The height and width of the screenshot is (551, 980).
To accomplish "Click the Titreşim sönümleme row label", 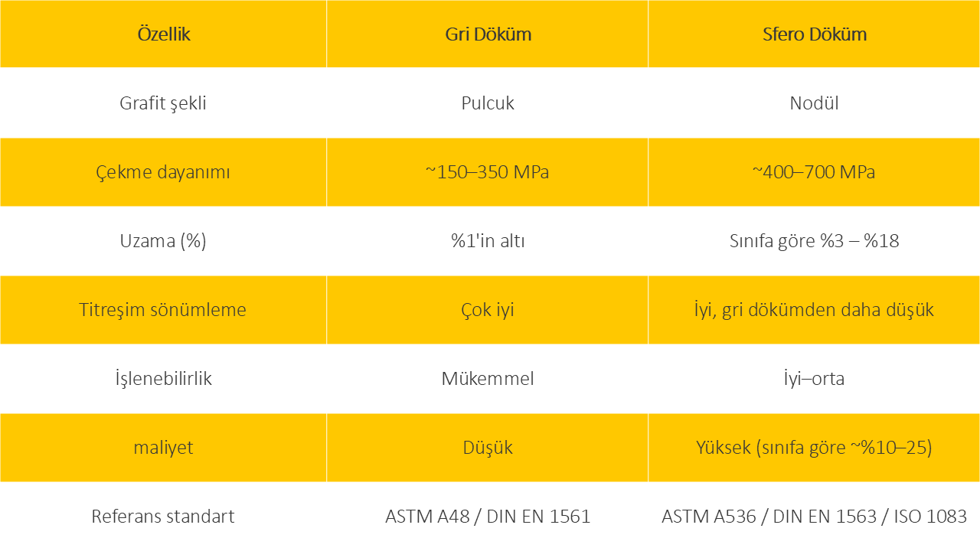I will (163, 310).
